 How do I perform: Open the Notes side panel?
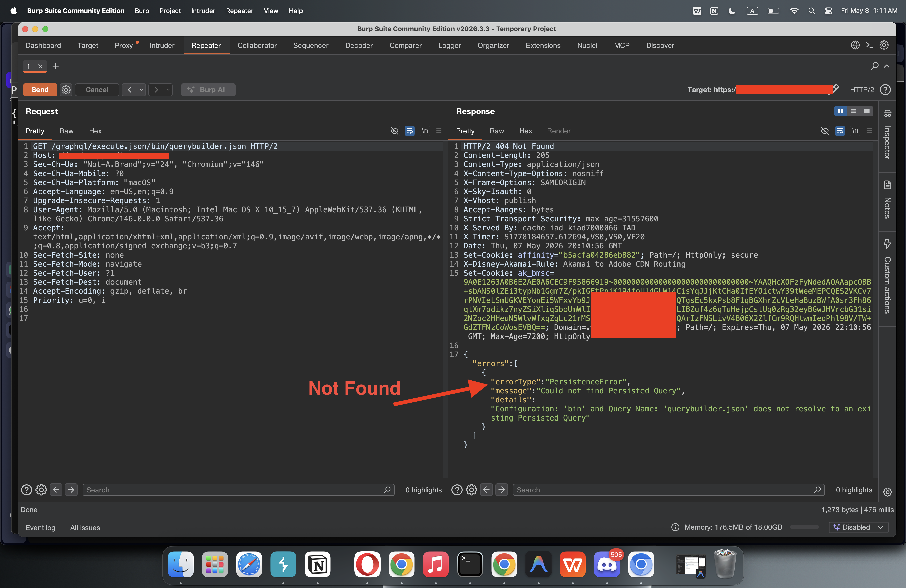pos(887,200)
